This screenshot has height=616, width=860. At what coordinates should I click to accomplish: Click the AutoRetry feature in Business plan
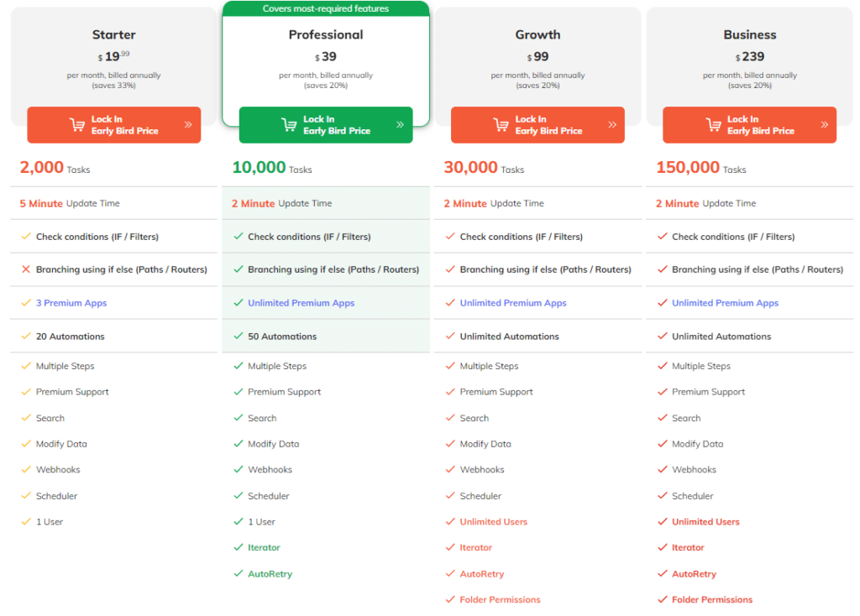coord(694,574)
